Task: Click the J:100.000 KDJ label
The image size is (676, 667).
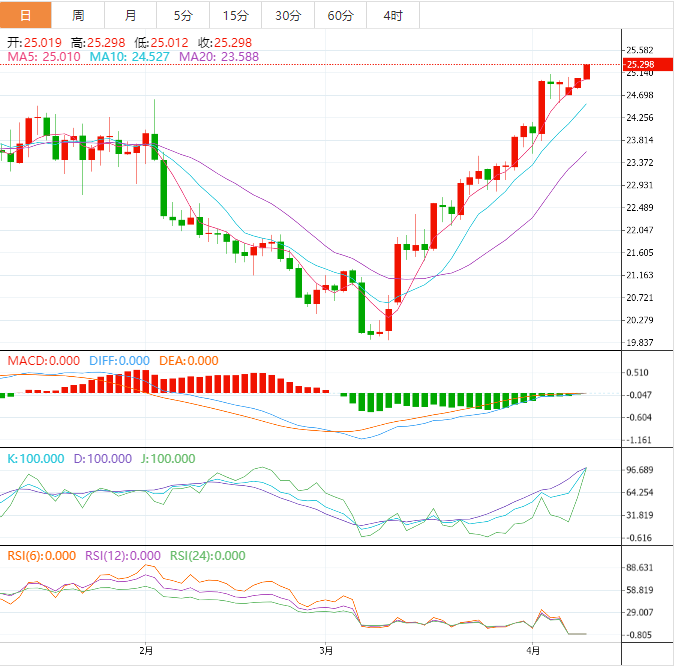Action: point(168,458)
